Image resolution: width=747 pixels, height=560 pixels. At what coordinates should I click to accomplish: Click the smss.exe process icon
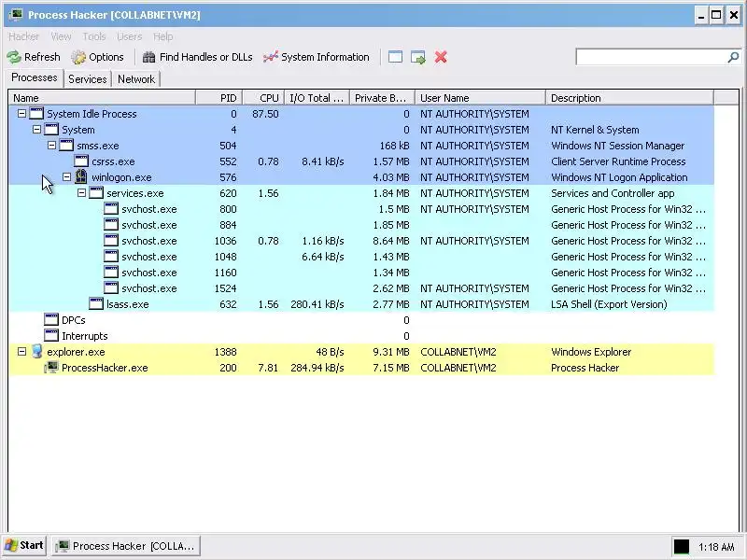tap(66, 146)
